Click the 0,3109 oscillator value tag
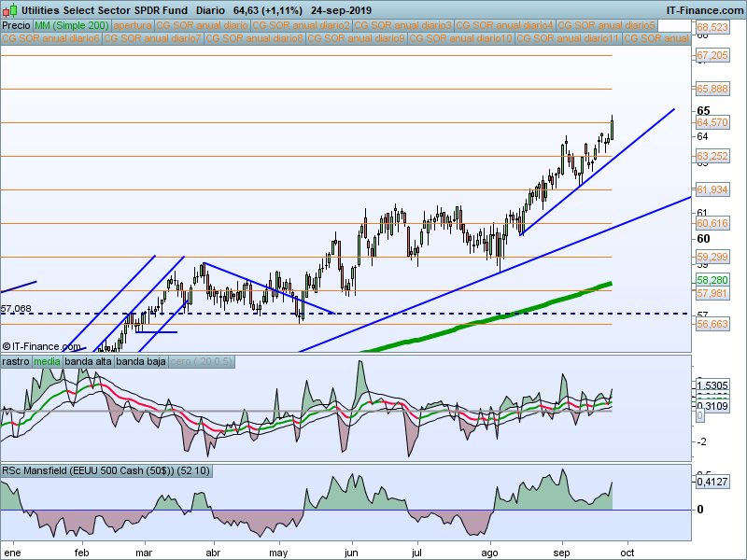Screen dimensions: 747x560 pos(712,406)
